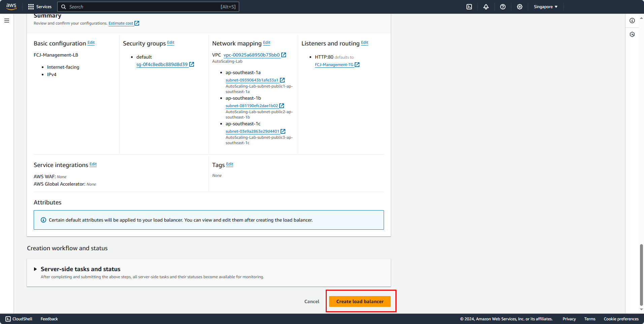
Task: Click CloudShell in the bottom footer bar
Action: coord(19,319)
